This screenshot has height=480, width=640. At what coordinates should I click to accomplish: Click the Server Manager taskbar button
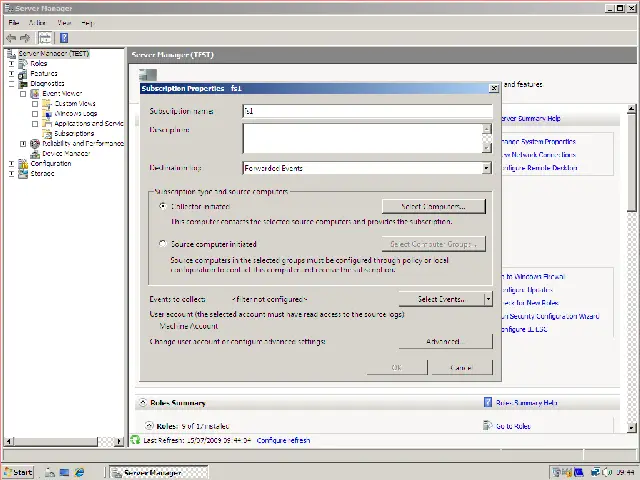coord(159,473)
